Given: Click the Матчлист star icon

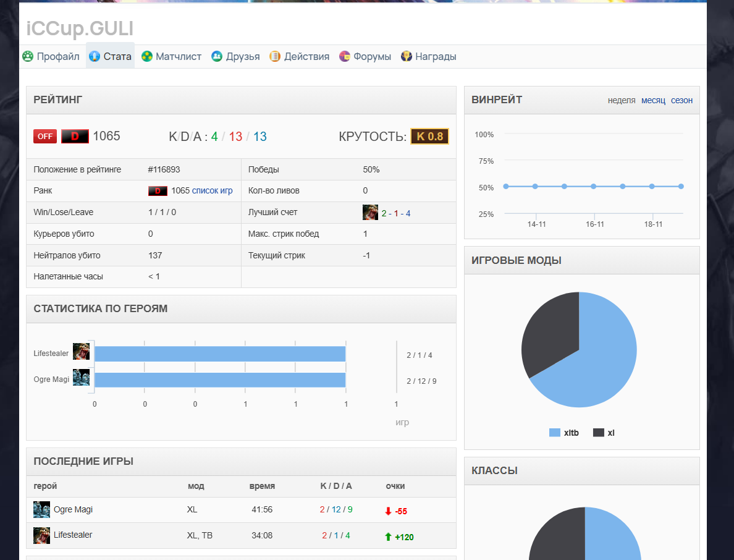Looking at the screenshot, I should pos(147,56).
